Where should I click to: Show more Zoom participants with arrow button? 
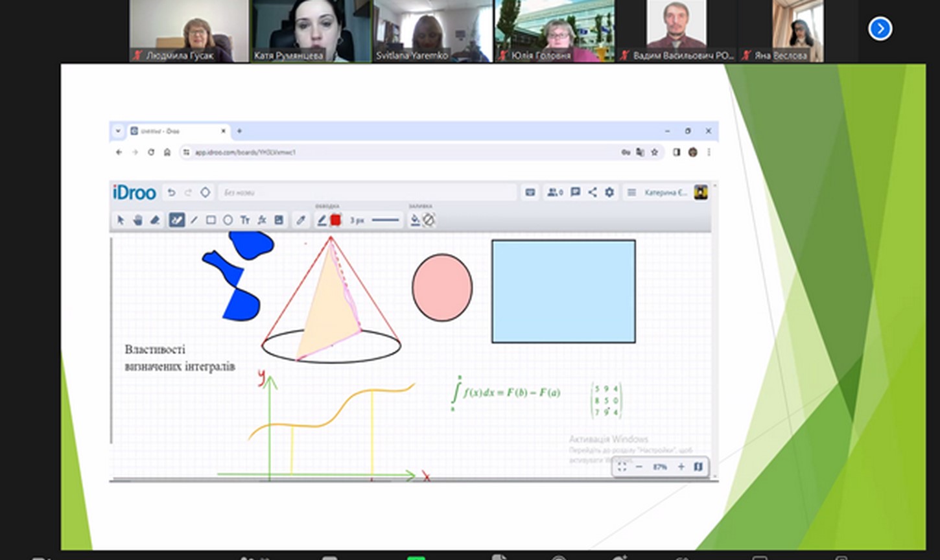pyautogui.click(x=880, y=29)
